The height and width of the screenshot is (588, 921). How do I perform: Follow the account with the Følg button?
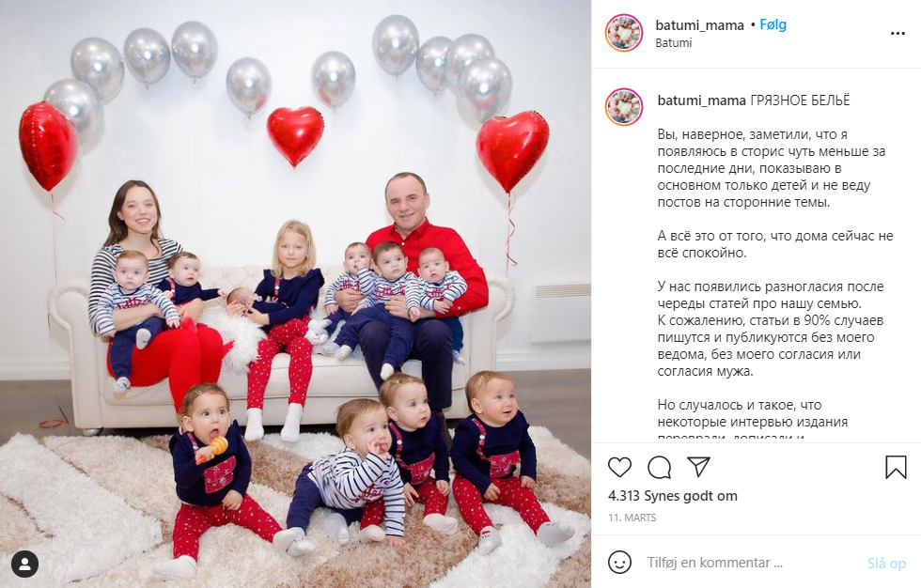773,24
